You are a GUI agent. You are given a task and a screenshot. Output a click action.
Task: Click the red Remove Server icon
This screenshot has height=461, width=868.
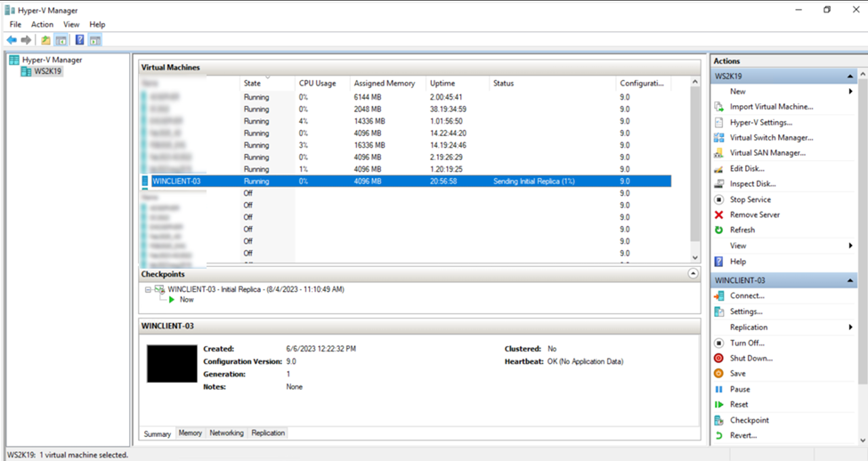(x=718, y=214)
